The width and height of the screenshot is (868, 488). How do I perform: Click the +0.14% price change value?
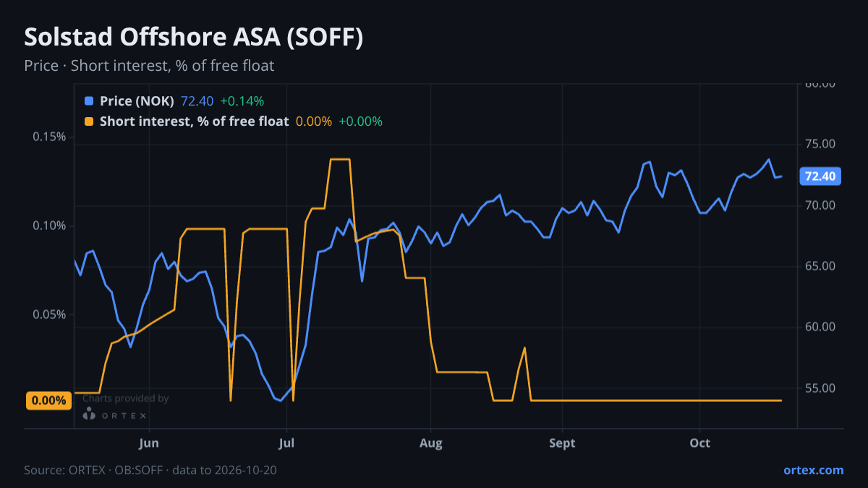point(242,101)
